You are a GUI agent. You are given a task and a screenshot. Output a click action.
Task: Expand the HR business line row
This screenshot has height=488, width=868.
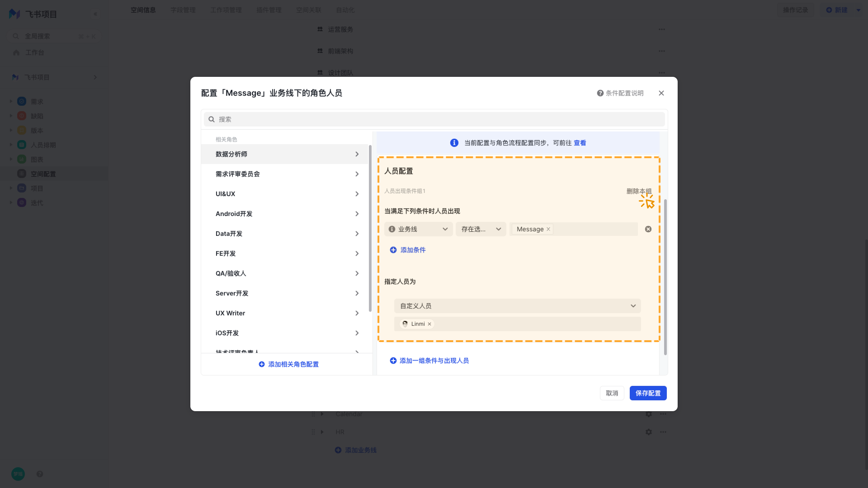(x=322, y=432)
